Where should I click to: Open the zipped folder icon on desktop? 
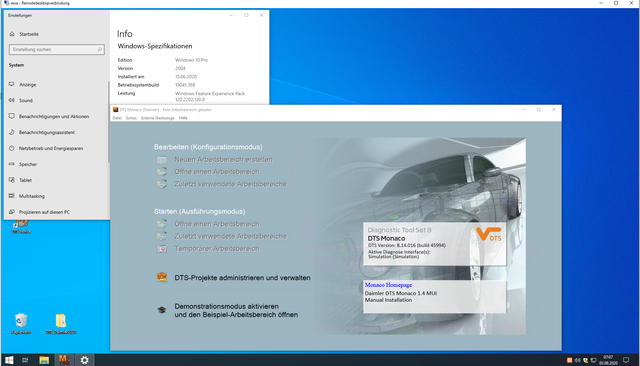pyautogui.click(x=61, y=324)
